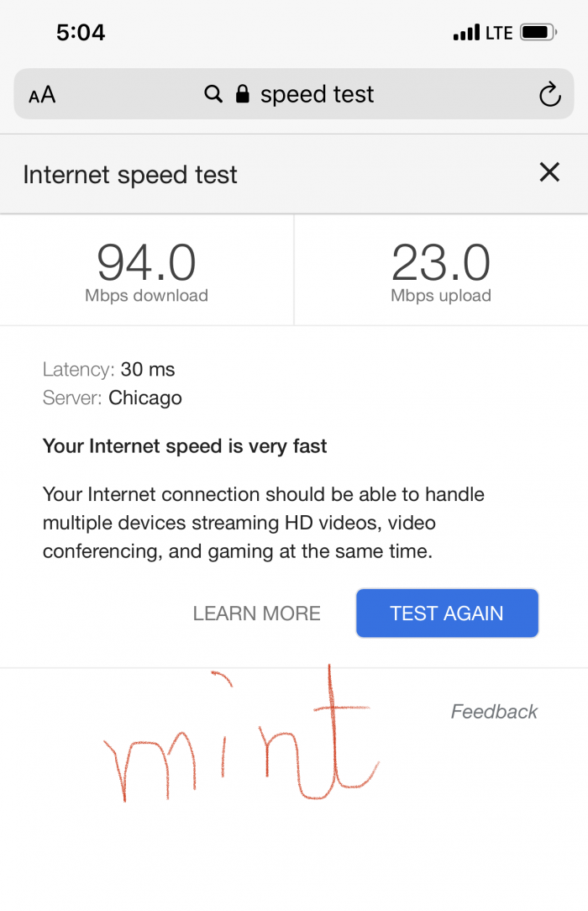Screen dimensions: 588x911
Task: Tap the connection description paragraph
Action: pos(264,523)
